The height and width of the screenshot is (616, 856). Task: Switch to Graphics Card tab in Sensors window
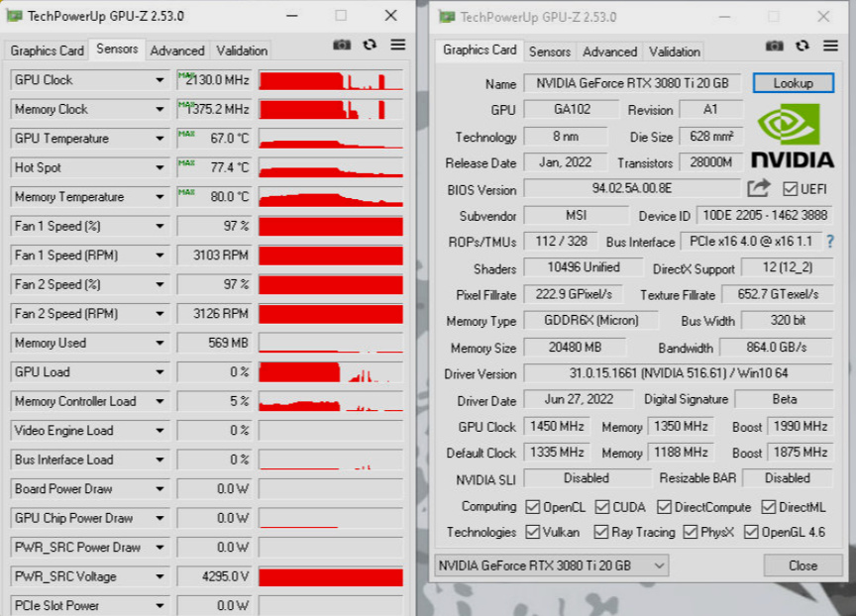(x=47, y=51)
